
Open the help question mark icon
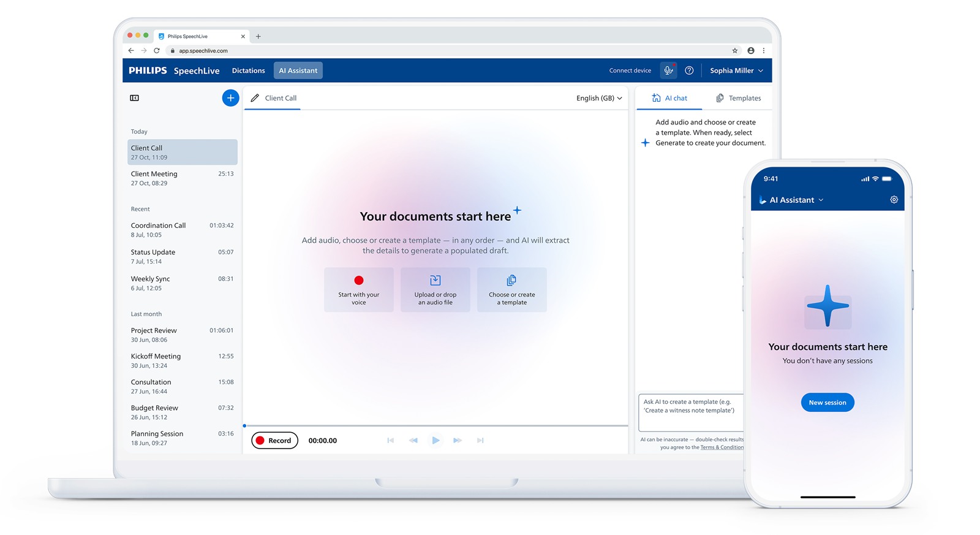tap(689, 70)
